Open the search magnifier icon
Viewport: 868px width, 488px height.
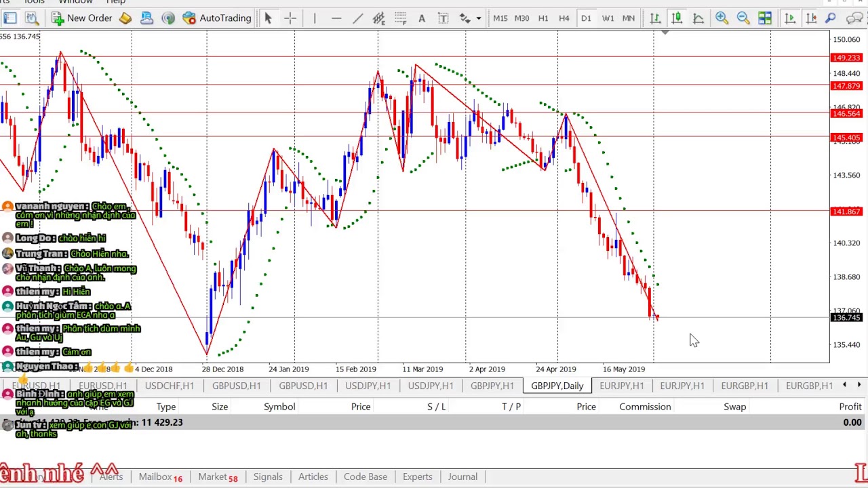point(831,18)
